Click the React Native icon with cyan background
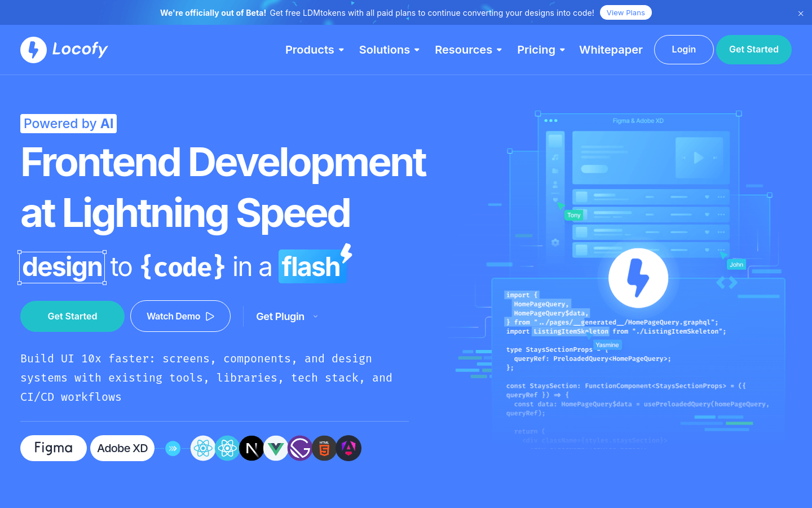 pos(227,448)
